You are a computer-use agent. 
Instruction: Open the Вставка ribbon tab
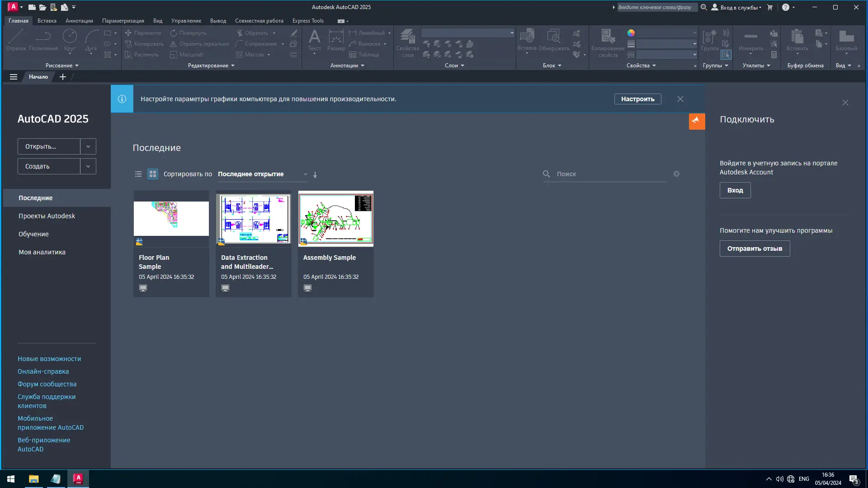point(47,21)
